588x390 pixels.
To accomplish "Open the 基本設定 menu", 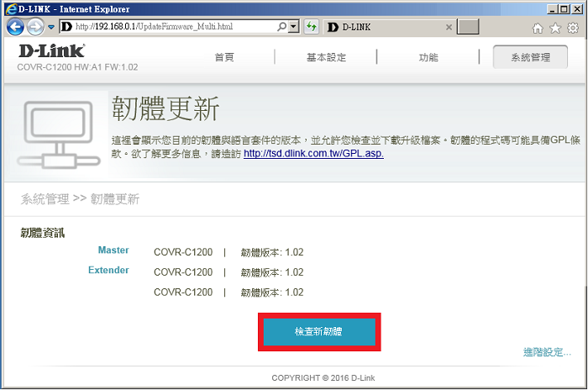I will point(326,58).
